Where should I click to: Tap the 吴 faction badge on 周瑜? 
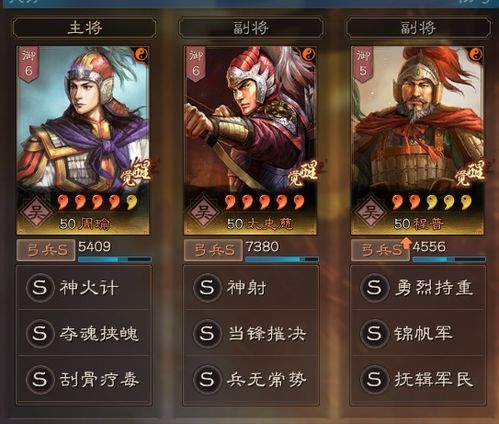[x=36, y=212]
